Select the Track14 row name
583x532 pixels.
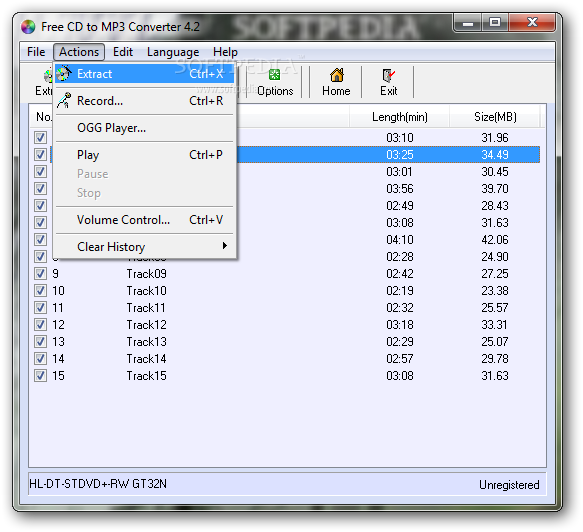[146, 359]
